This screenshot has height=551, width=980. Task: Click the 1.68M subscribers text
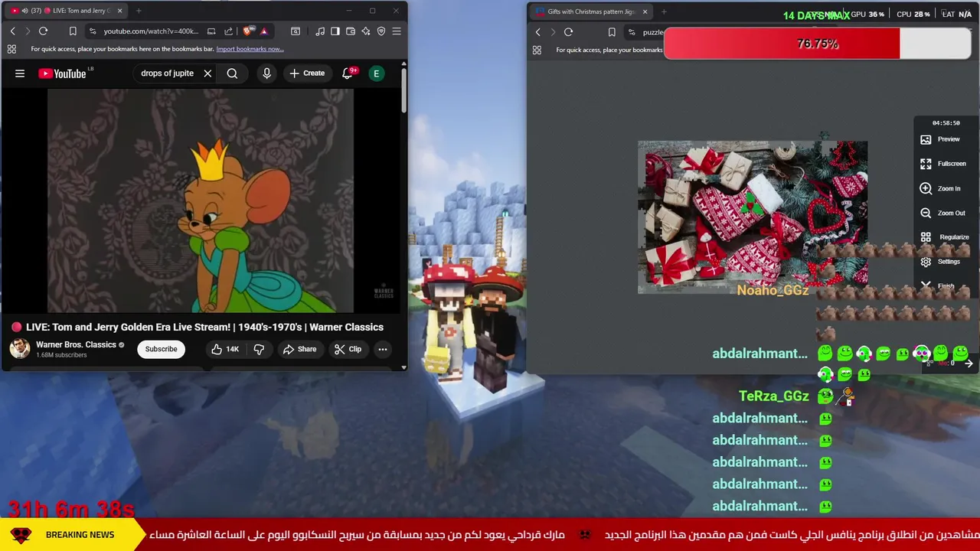pos(61,355)
